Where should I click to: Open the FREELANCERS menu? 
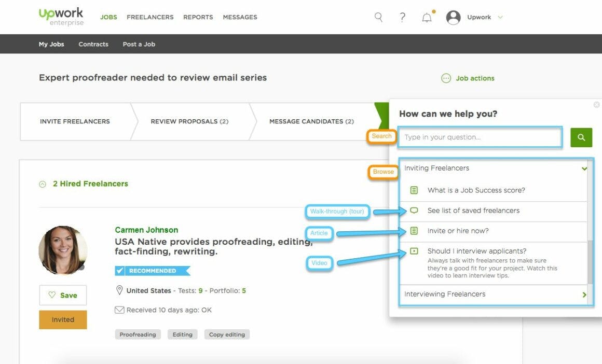pos(150,17)
